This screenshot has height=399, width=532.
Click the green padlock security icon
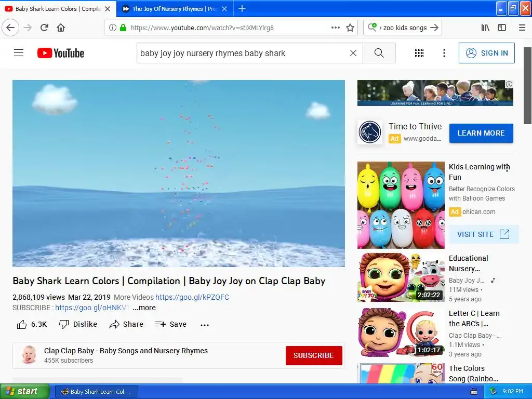(123, 28)
